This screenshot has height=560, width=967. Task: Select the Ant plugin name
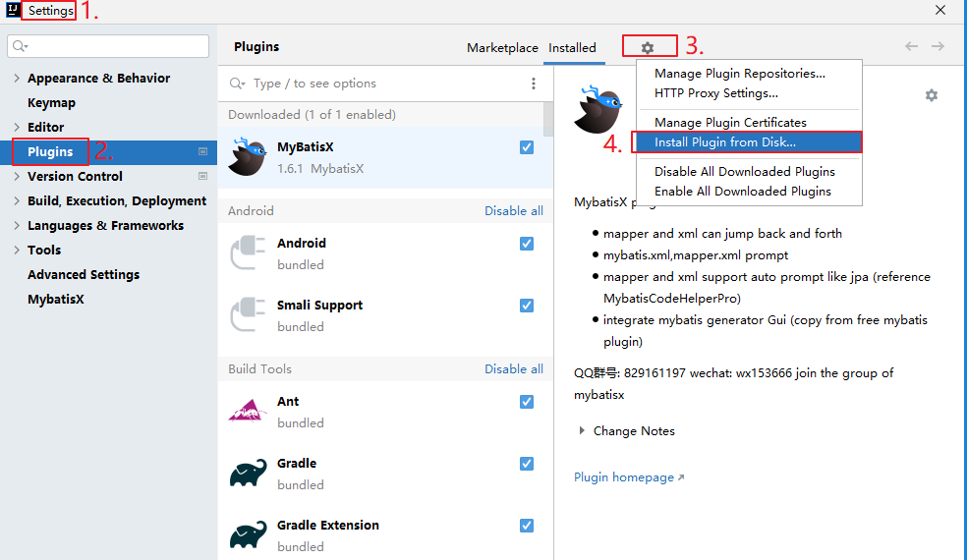pos(288,402)
